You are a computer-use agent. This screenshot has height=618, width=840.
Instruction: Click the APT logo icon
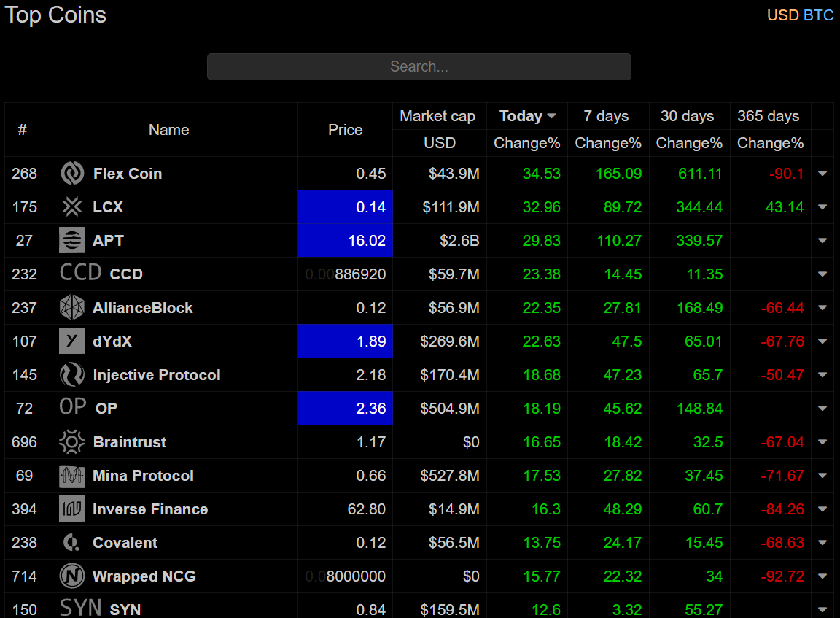click(72, 241)
